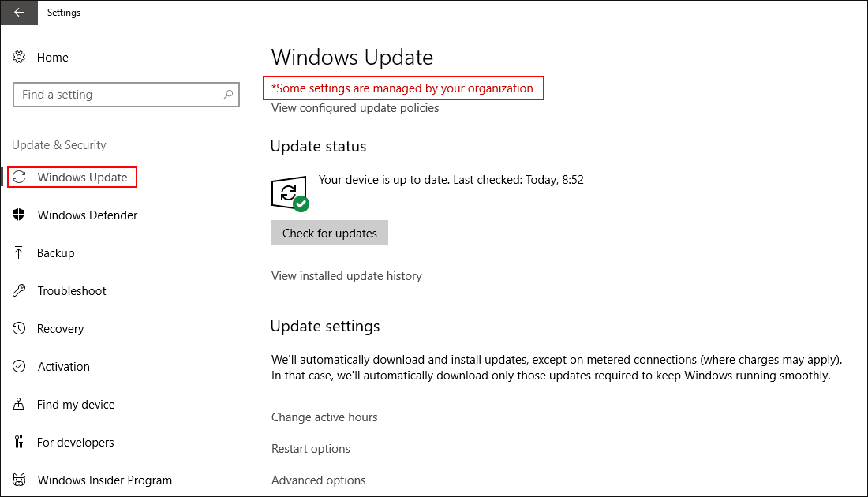Open the Activation page

tap(64, 366)
